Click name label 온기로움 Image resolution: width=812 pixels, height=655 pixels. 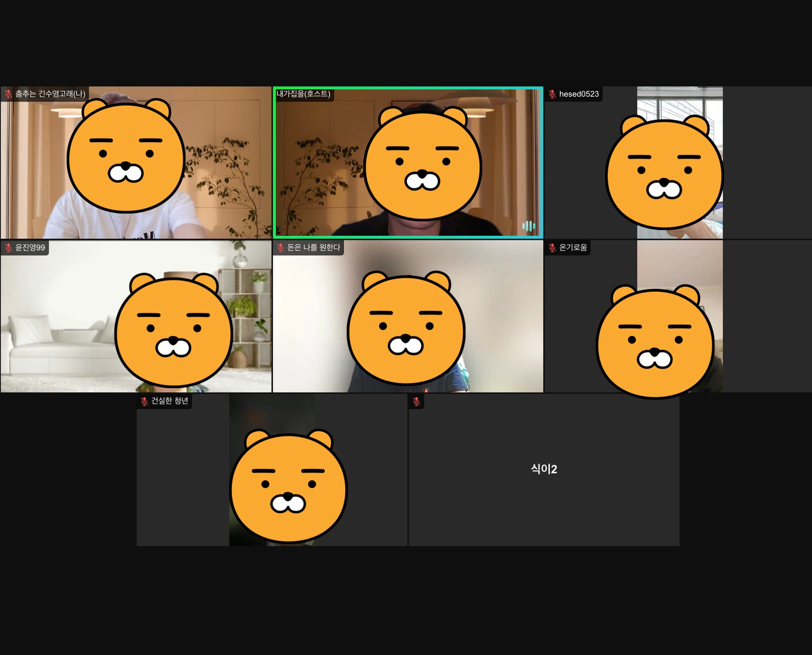pos(573,248)
